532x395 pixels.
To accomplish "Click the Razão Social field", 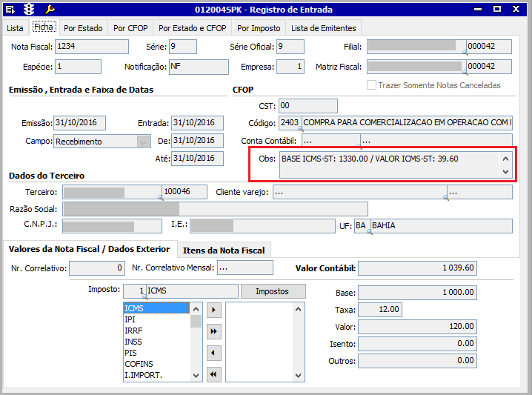I will (215, 209).
